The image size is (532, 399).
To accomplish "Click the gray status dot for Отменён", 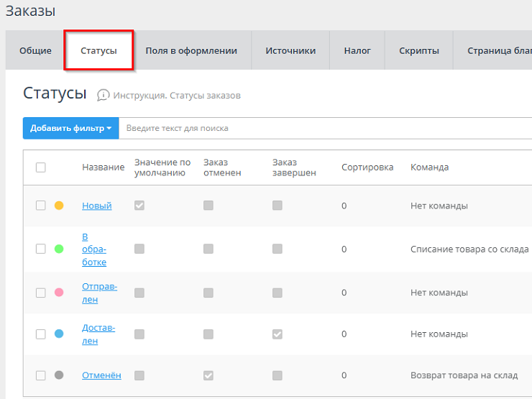I will (x=59, y=375).
